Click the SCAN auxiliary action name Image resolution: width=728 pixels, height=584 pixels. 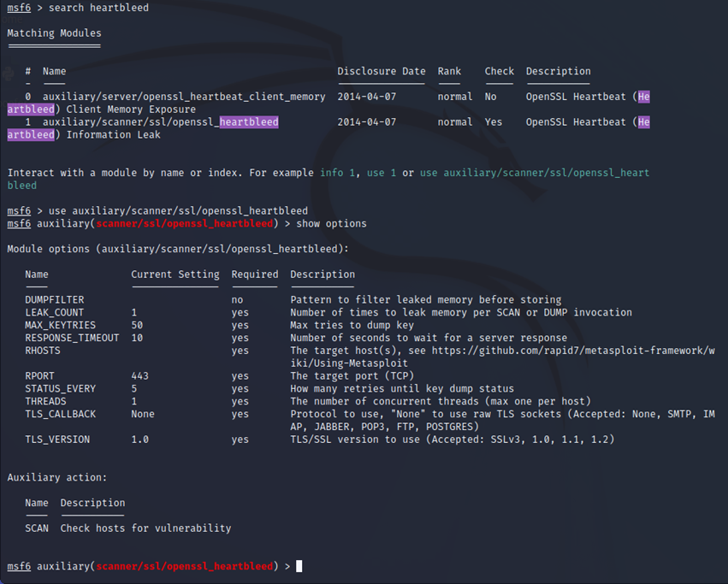coord(37,528)
